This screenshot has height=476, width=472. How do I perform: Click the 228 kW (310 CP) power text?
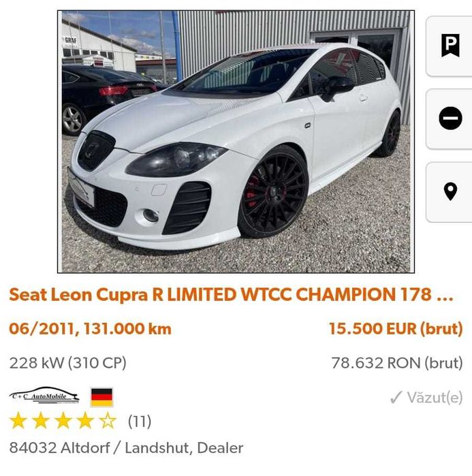pyautogui.click(x=67, y=363)
